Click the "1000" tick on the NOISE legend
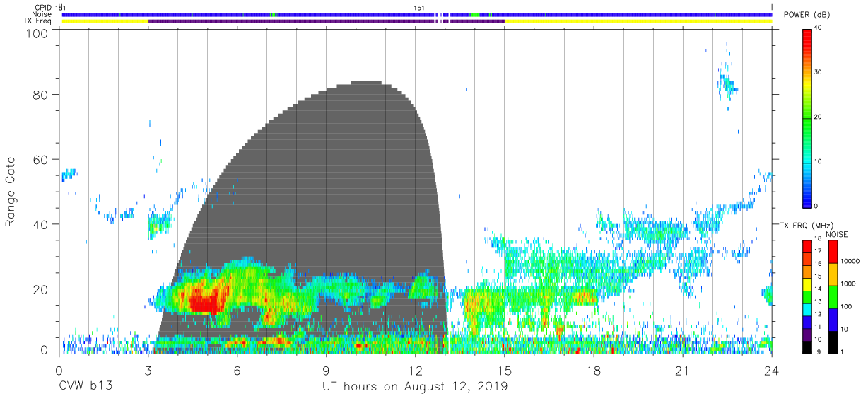 pyautogui.click(x=850, y=284)
